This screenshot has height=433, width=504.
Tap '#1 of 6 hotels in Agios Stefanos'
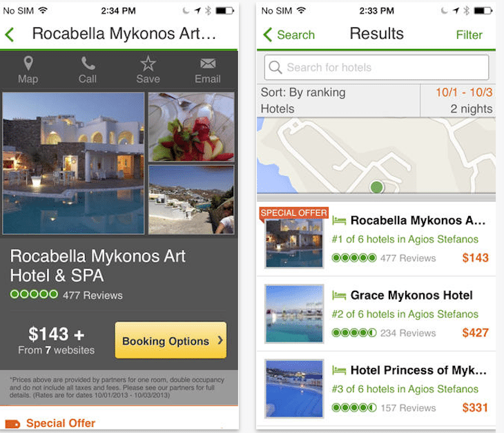405,239
